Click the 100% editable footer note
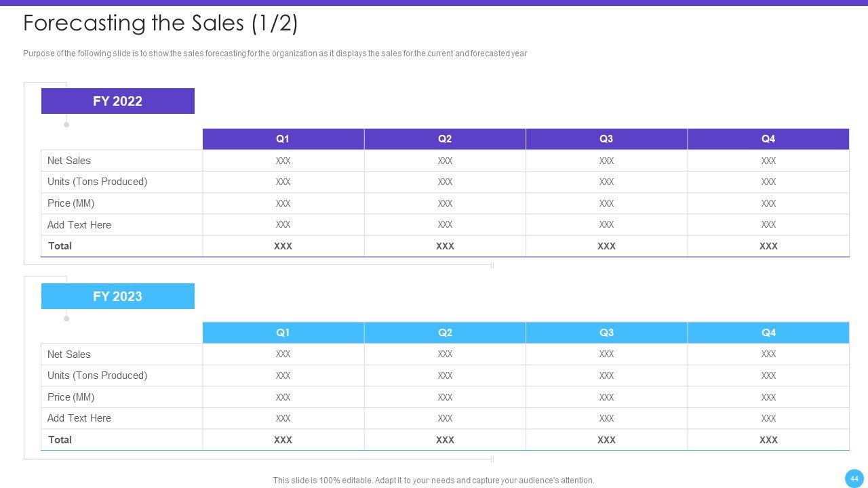This screenshot has width=868, height=488. click(x=433, y=481)
